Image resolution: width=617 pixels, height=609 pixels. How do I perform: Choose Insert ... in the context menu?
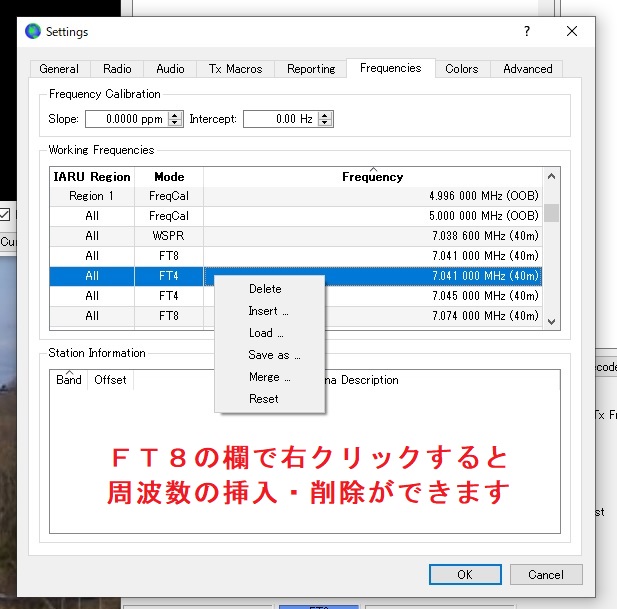tap(268, 311)
